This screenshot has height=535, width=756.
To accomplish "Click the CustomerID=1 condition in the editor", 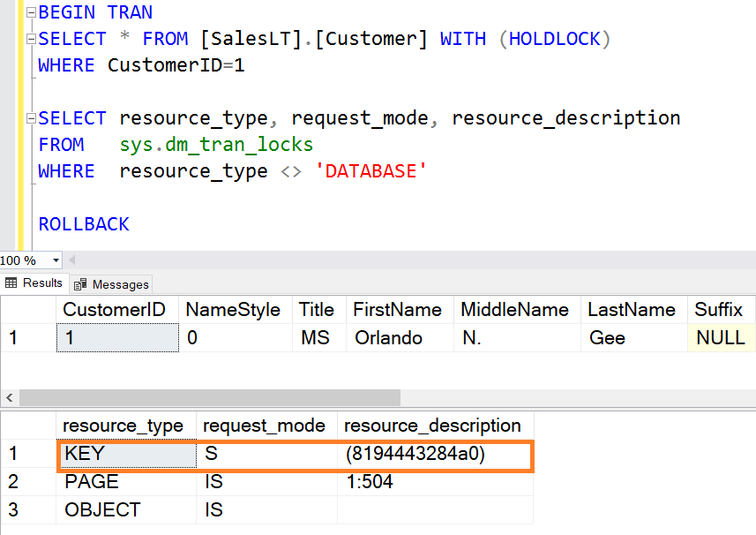I will (x=176, y=65).
